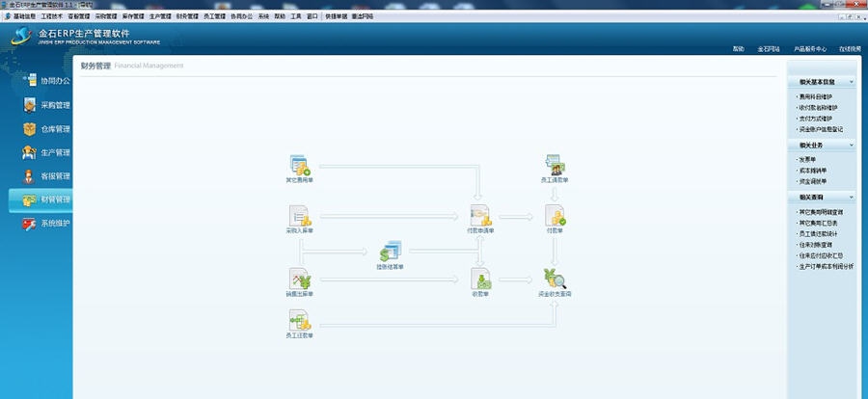
Task: Open the 采购管理 menu in menu bar
Action: [106, 16]
